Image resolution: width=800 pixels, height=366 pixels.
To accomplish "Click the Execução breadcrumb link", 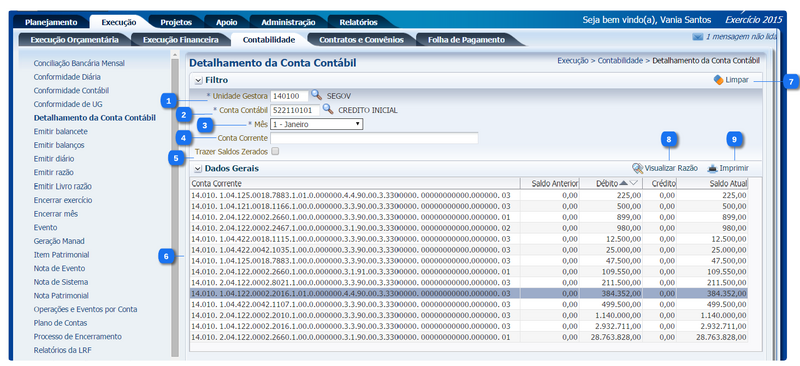I will tap(572, 60).
